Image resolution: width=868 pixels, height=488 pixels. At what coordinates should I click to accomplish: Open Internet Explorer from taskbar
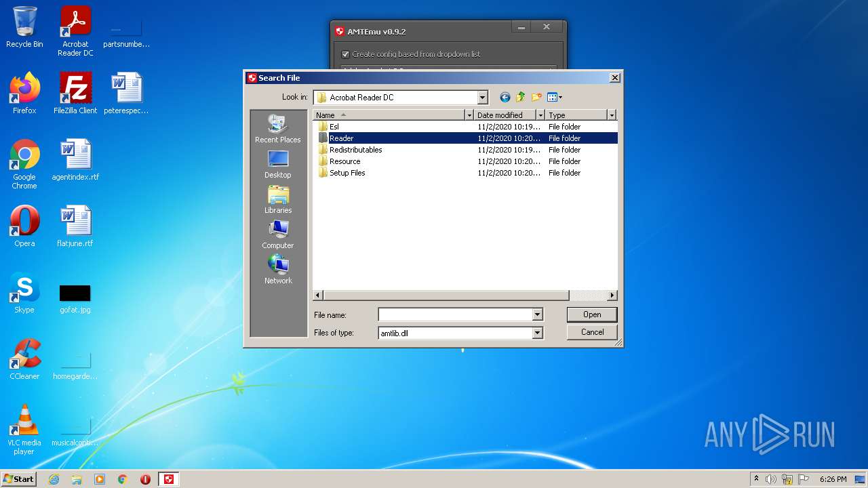point(54,479)
